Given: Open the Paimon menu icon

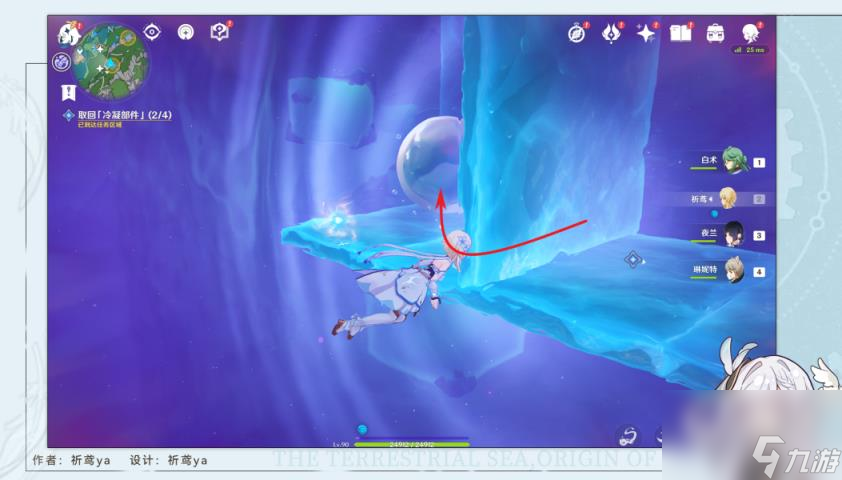Looking at the screenshot, I should tap(68, 32).
